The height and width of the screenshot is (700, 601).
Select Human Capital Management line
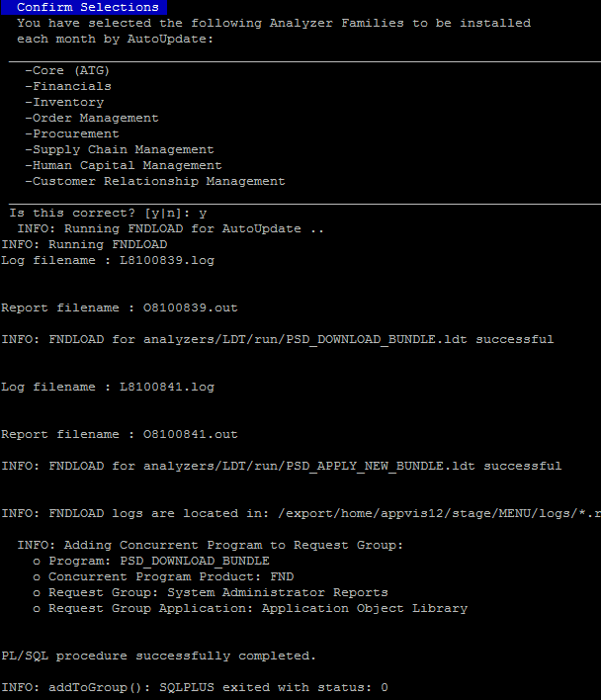(124, 166)
